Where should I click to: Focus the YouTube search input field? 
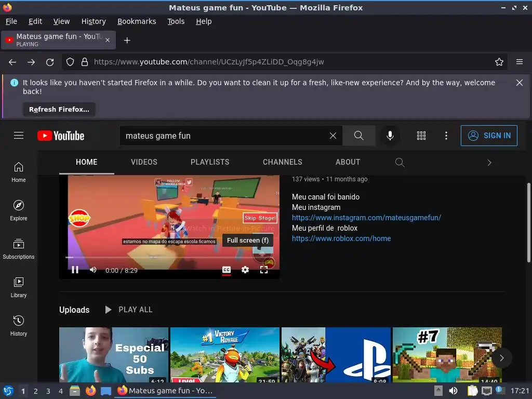tap(224, 136)
